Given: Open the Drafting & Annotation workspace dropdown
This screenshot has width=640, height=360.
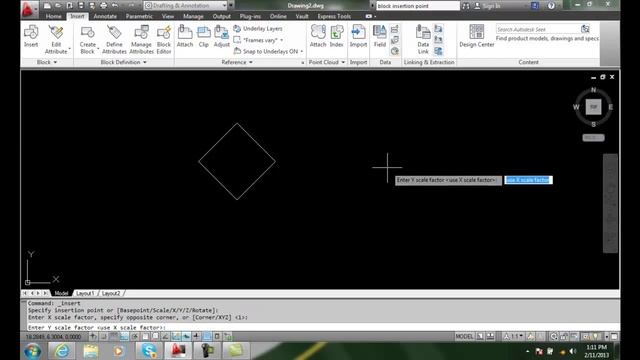Looking at the screenshot, I should [x=186, y=5].
